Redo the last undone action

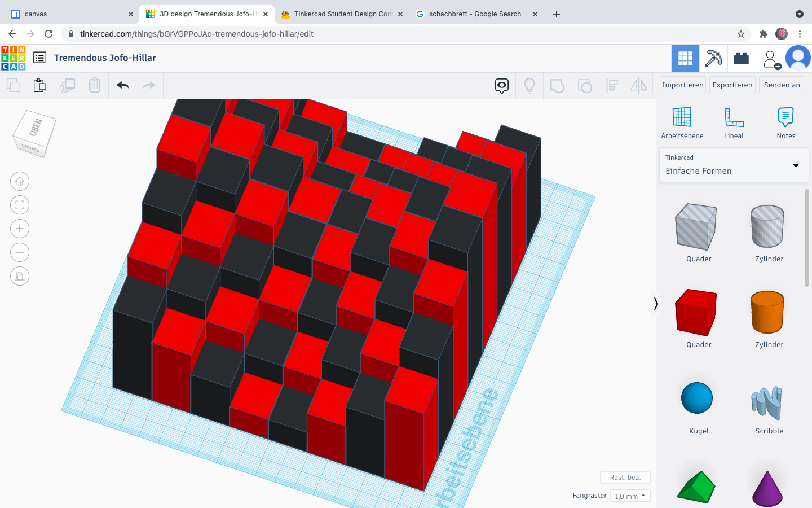[149, 85]
